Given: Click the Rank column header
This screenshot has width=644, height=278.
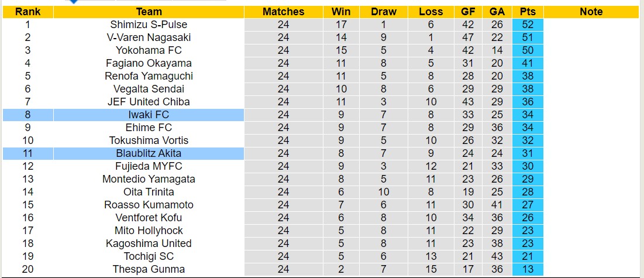Looking at the screenshot, I should click(x=27, y=12).
